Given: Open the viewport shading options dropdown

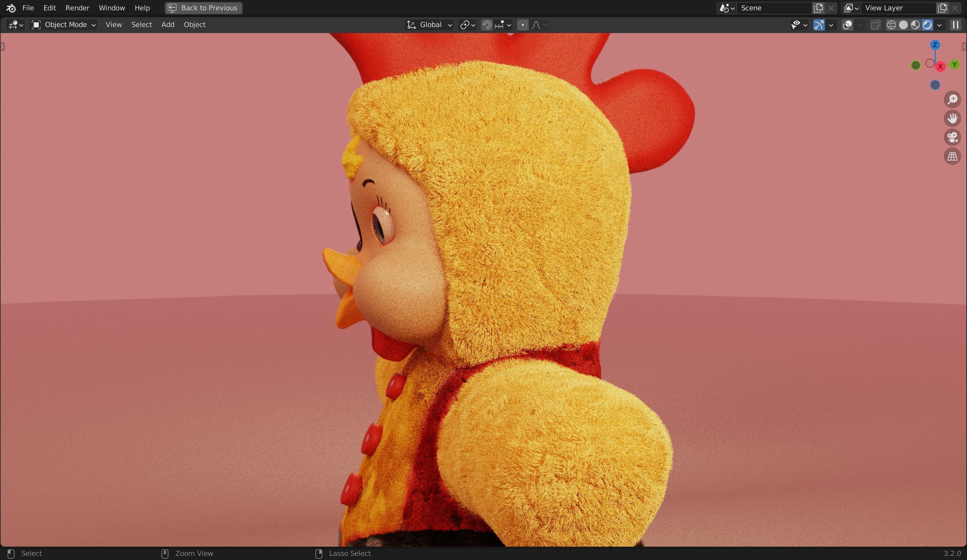Looking at the screenshot, I should click(939, 25).
